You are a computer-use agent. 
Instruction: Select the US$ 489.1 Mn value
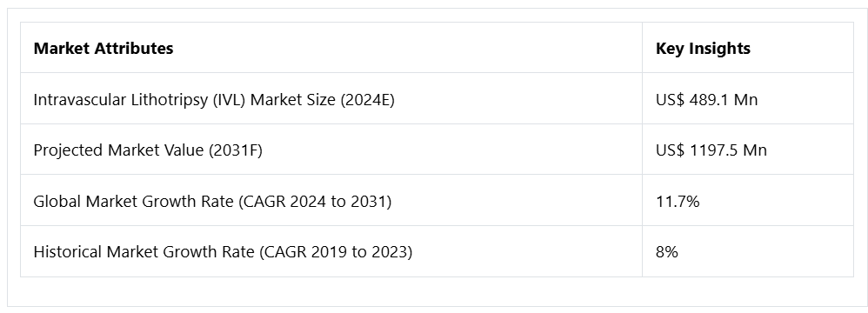(x=706, y=99)
